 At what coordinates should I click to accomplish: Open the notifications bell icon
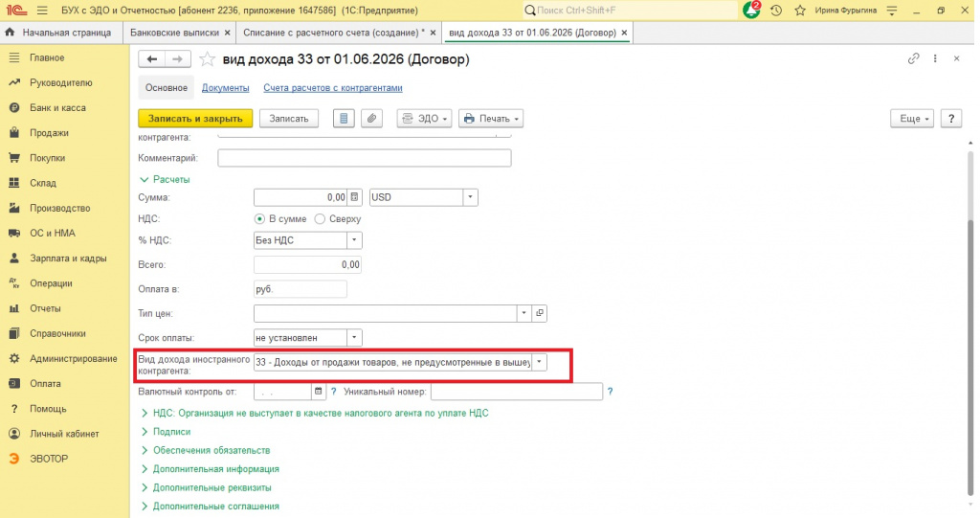click(751, 10)
